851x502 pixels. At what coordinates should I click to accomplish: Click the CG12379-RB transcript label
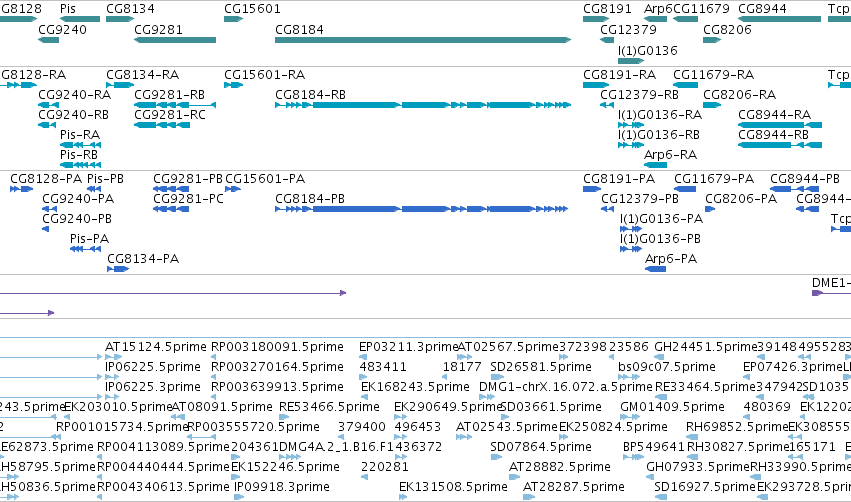(639, 94)
